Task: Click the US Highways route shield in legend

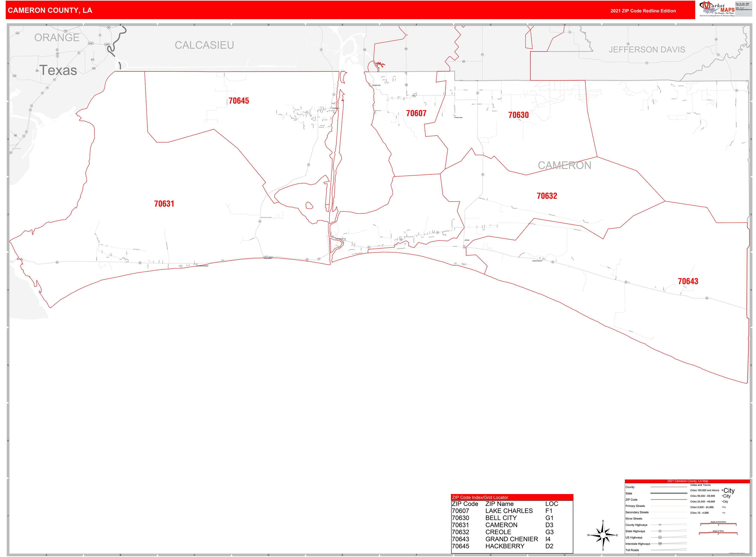Action: click(x=660, y=538)
